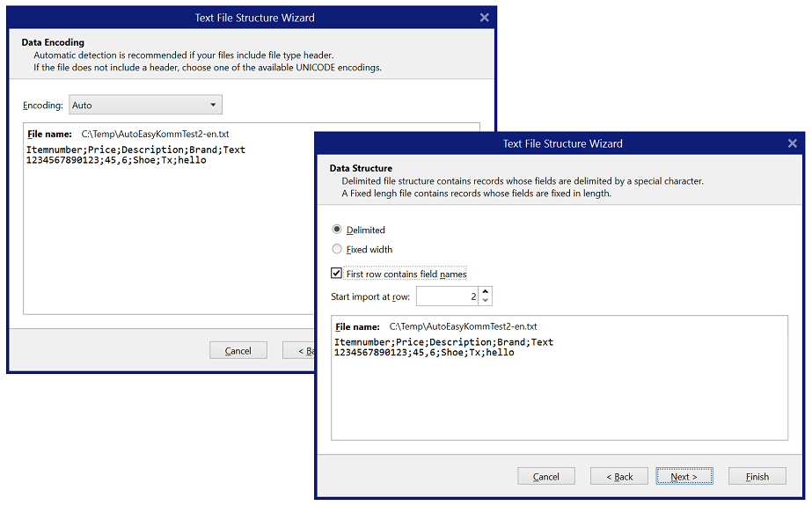This screenshot has width=812, height=505.
Task: Go Back from the Data Structure step
Action: coord(618,476)
